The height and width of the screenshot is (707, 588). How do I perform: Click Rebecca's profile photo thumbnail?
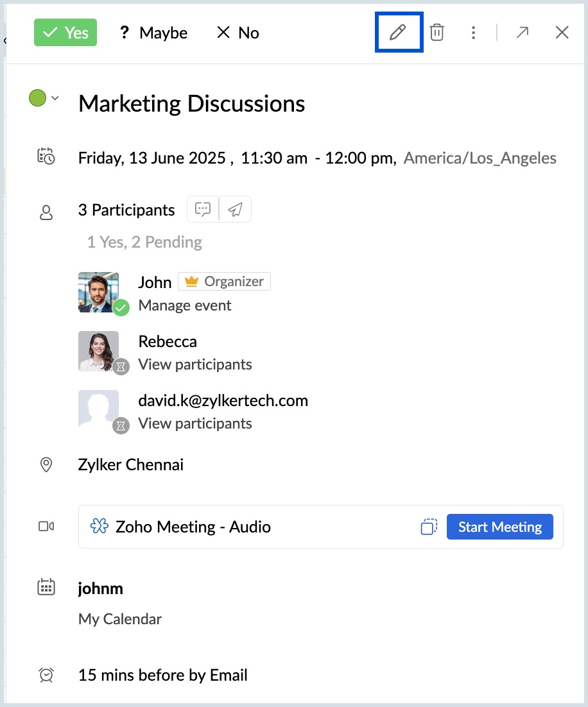(98, 351)
